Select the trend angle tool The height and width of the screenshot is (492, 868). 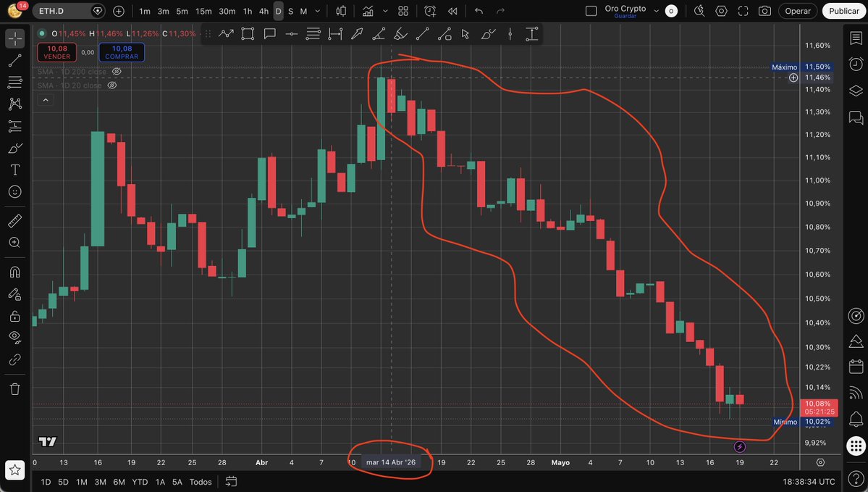pyautogui.click(x=379, y=34)
